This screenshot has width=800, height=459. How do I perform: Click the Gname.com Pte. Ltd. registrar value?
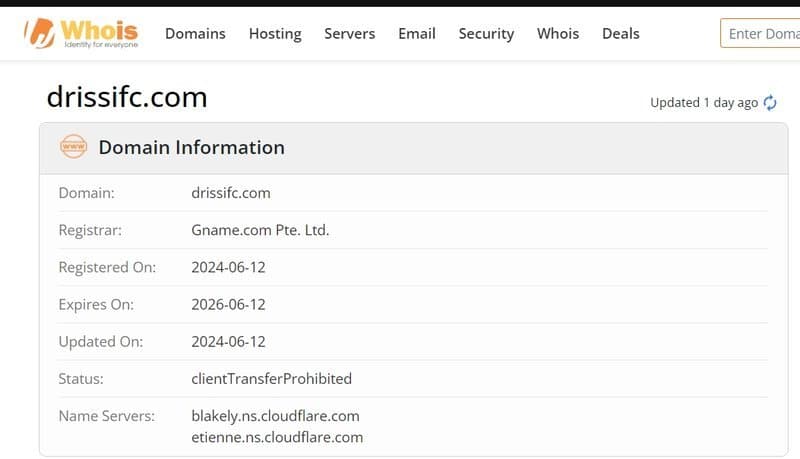(260, 230)
